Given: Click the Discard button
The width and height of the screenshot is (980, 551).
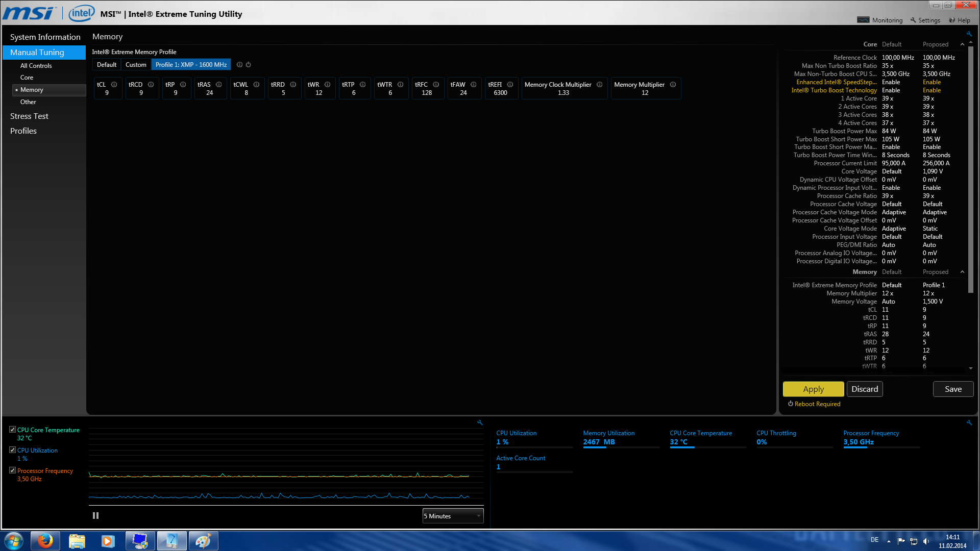Looking at the screenshot, I should click(865, 389).
